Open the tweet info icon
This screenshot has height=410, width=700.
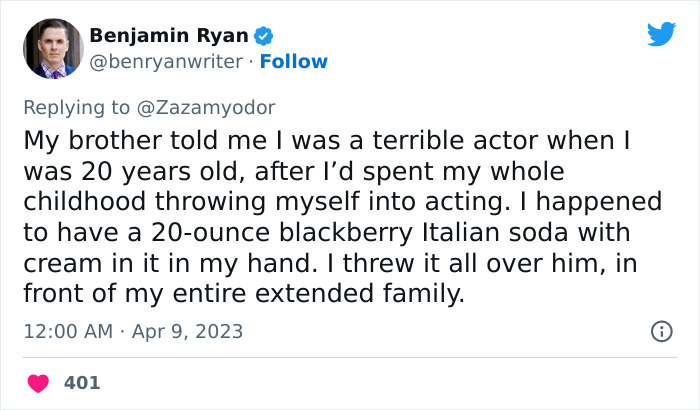pos(661,331)
